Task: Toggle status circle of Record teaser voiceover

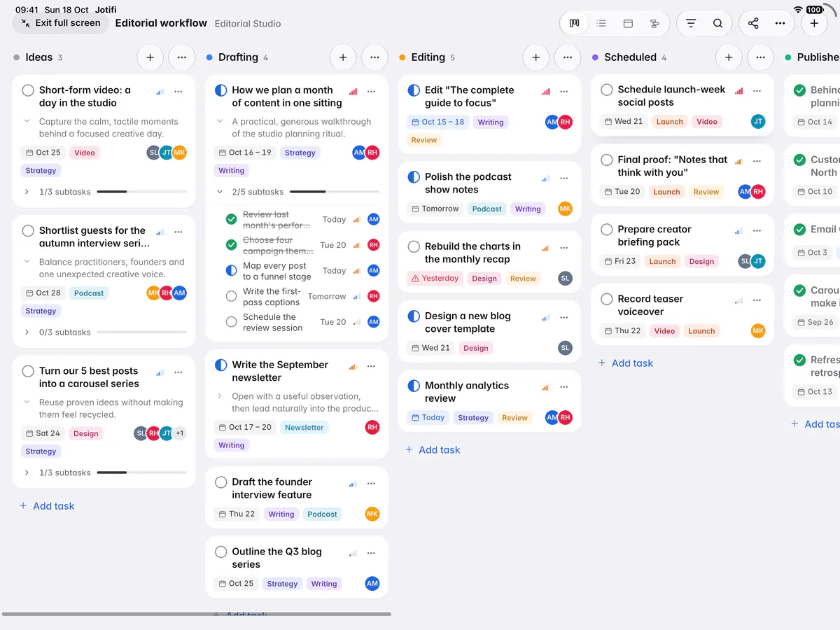Action: click(x=607, y=299)
